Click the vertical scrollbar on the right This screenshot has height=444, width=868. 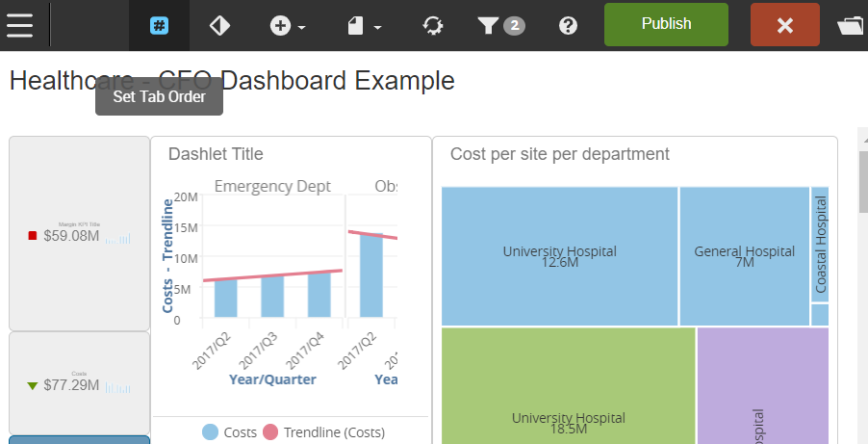(x=862, y=289)
